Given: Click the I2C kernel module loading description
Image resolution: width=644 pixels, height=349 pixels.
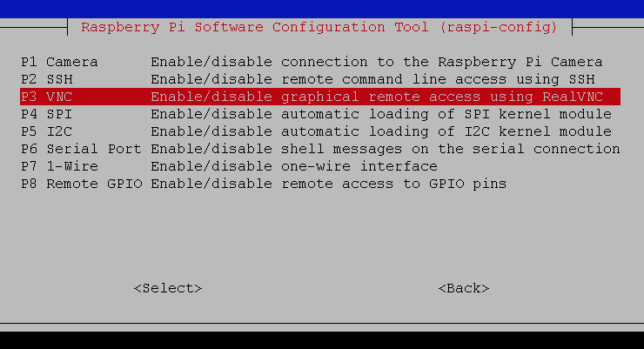Looking at the screenshot, I should [x=380, y=131].
